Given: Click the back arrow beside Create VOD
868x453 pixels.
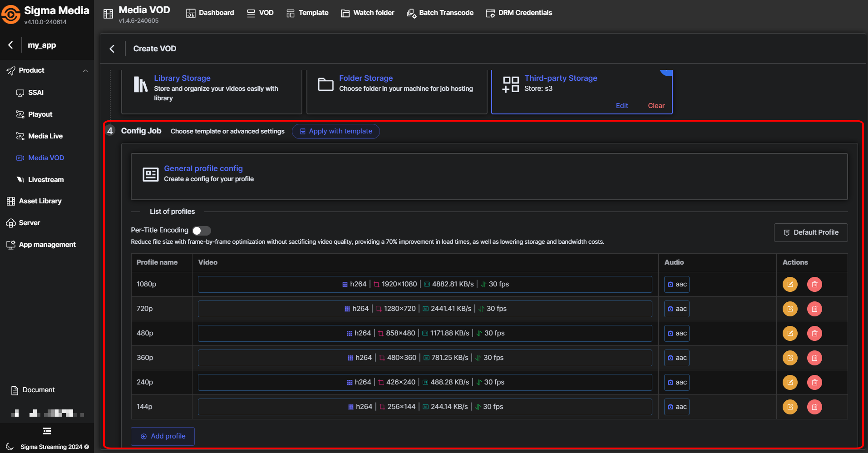Looking at the screenshot, I should point(112,49).
